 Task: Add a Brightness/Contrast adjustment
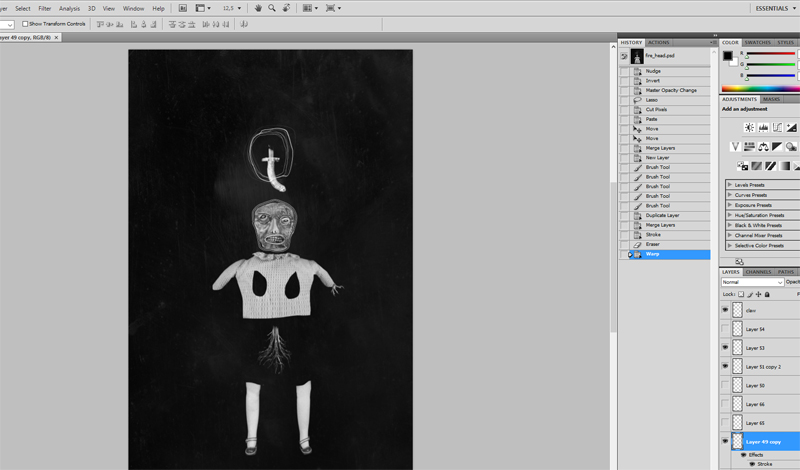(x=749, y=128)
